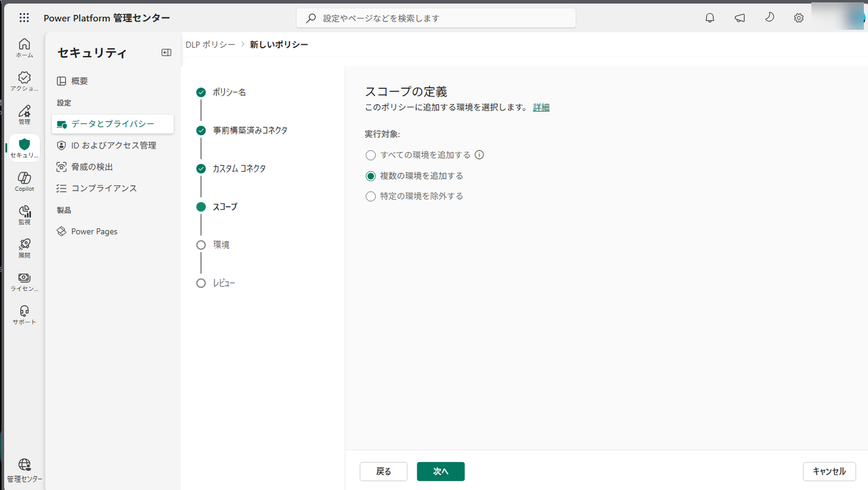Image resolution: width=868 pixels, height=490 pixels.
Task: Open 展開 rocket in left rail
Action: click(x=24, y=249)
